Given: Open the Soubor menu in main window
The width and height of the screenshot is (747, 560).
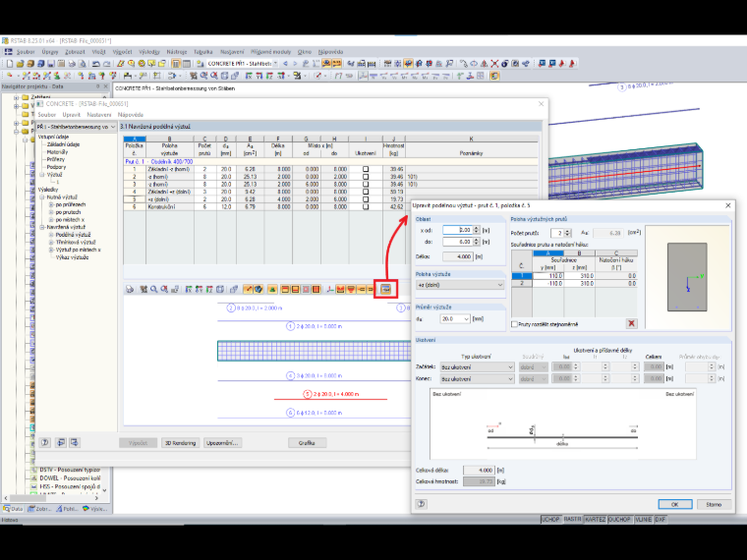Looking at the screenshot, I should pyautogui.click(x=26, y=51).
